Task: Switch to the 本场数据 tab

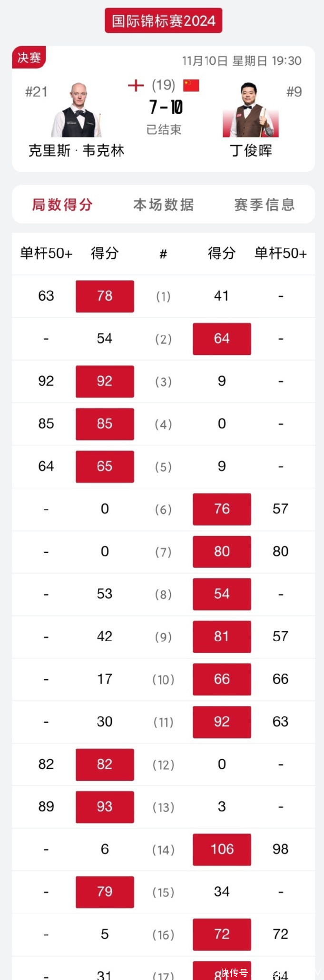Action: tap(163, 205)
